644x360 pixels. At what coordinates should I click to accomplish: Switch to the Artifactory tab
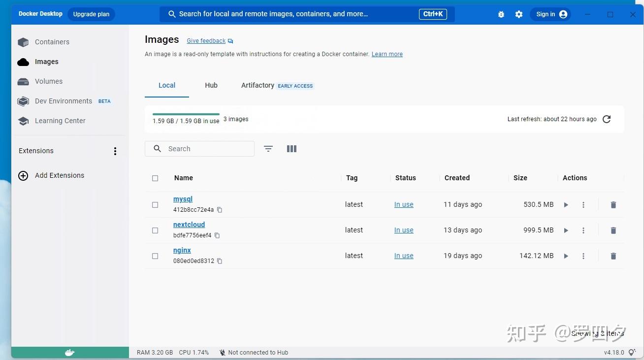[277, 85]
